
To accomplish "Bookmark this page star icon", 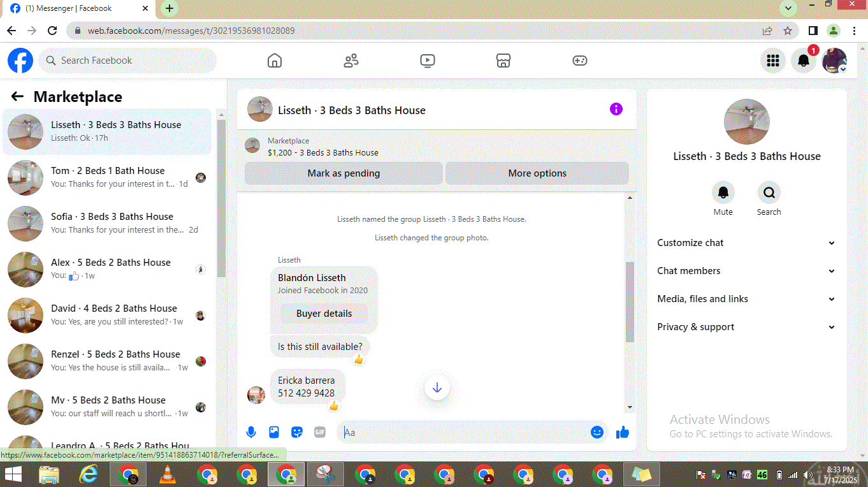I will click(x=788, y=31).
